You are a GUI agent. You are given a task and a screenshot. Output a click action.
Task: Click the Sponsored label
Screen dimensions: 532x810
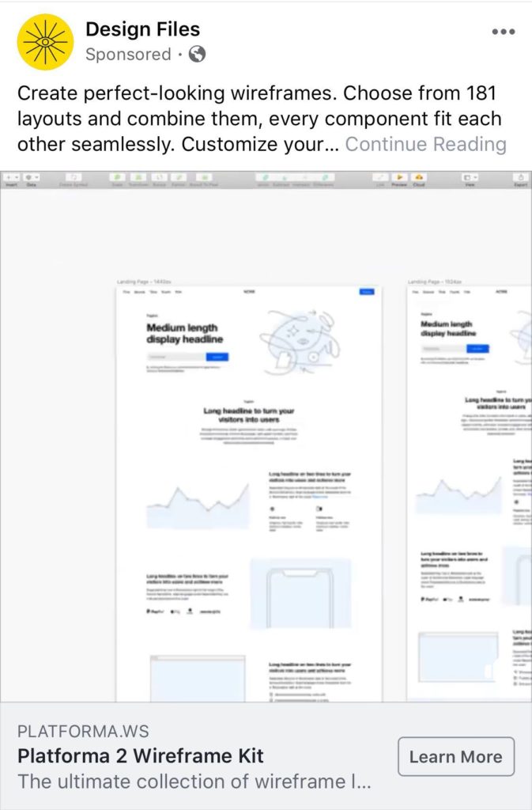coord(128,55)
